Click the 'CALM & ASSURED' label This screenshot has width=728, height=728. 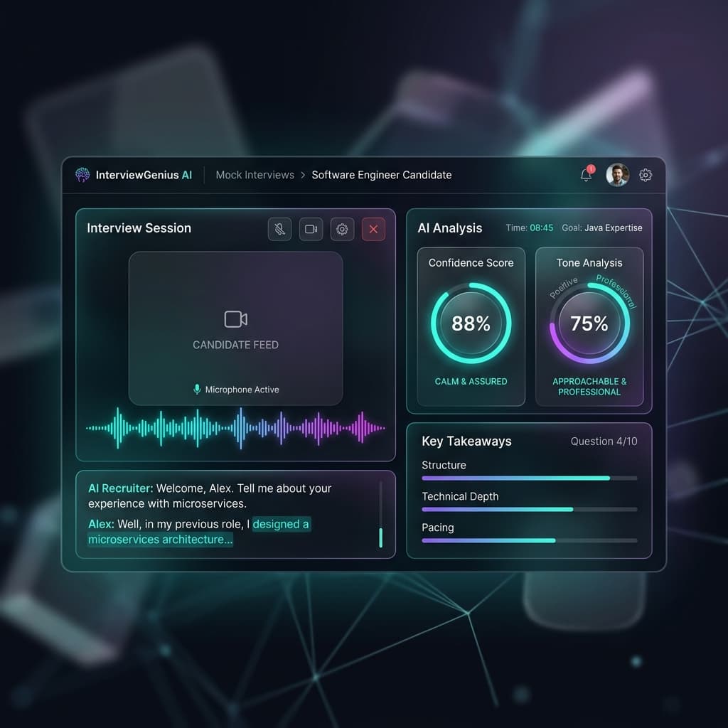tap(471, 381)
